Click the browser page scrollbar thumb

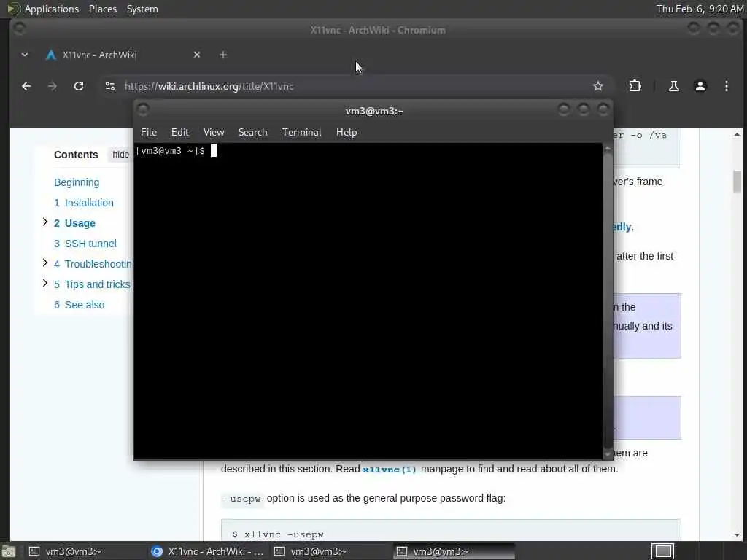[x=737, y=181]
